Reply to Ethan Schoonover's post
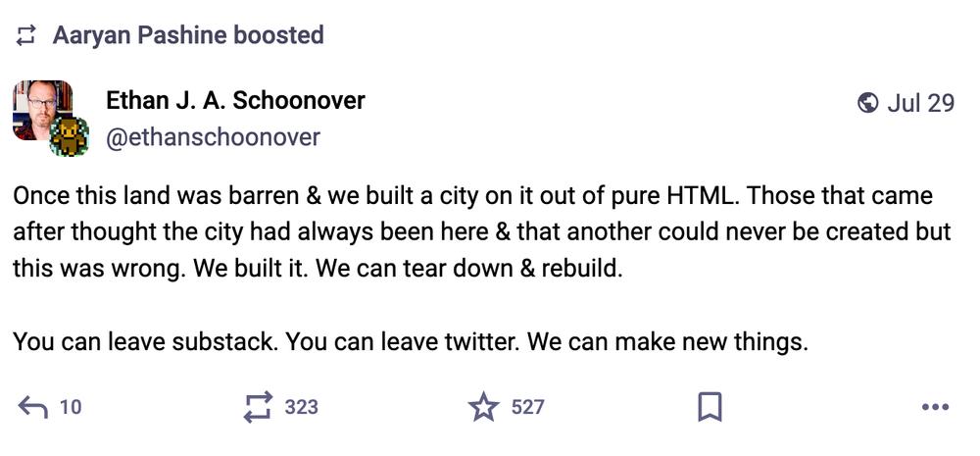Viewport: 980px width, 456px height. [33, 407]
